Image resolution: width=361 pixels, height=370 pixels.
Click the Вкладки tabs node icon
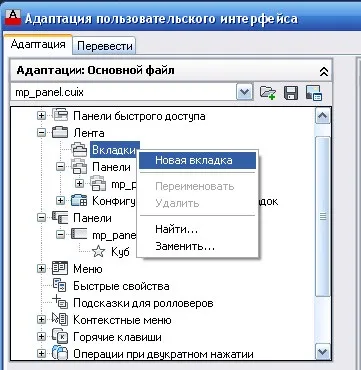(x=80, y=150)
